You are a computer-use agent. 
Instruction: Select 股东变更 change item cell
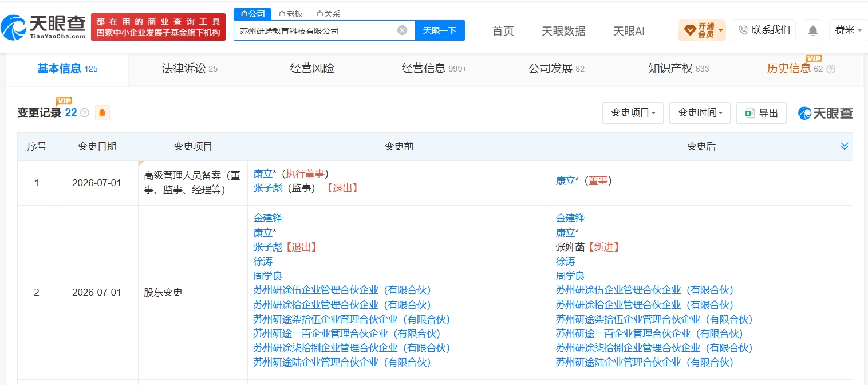[x=163, y=292]
